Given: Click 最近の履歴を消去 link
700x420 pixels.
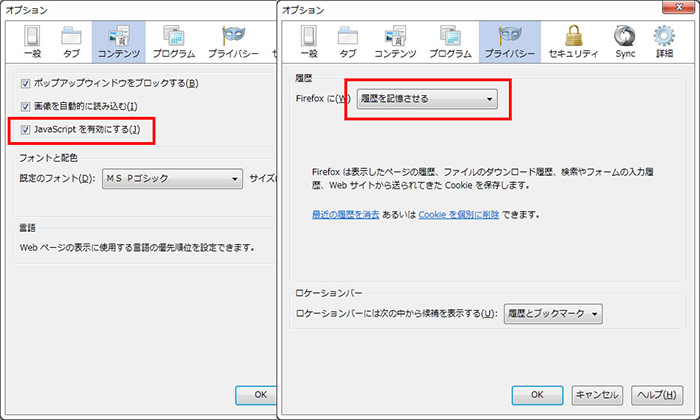Looking at the screenshot, I should [346, 215].
